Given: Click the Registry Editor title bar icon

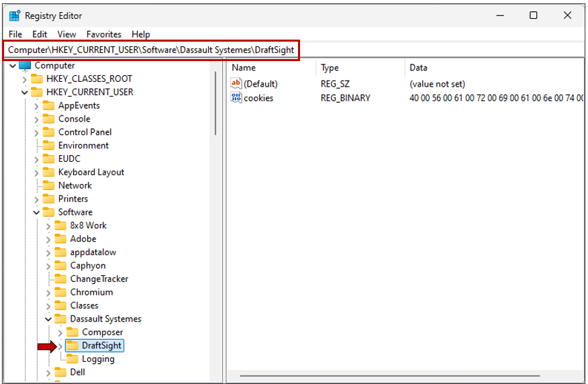Looking at the screenshot, I should point(15,15).
